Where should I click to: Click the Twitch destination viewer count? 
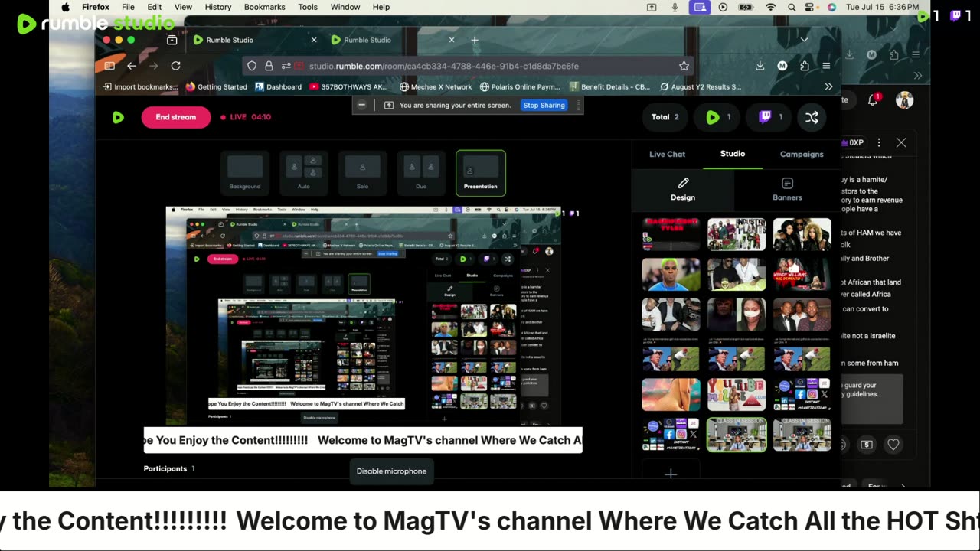pos(769,117)
